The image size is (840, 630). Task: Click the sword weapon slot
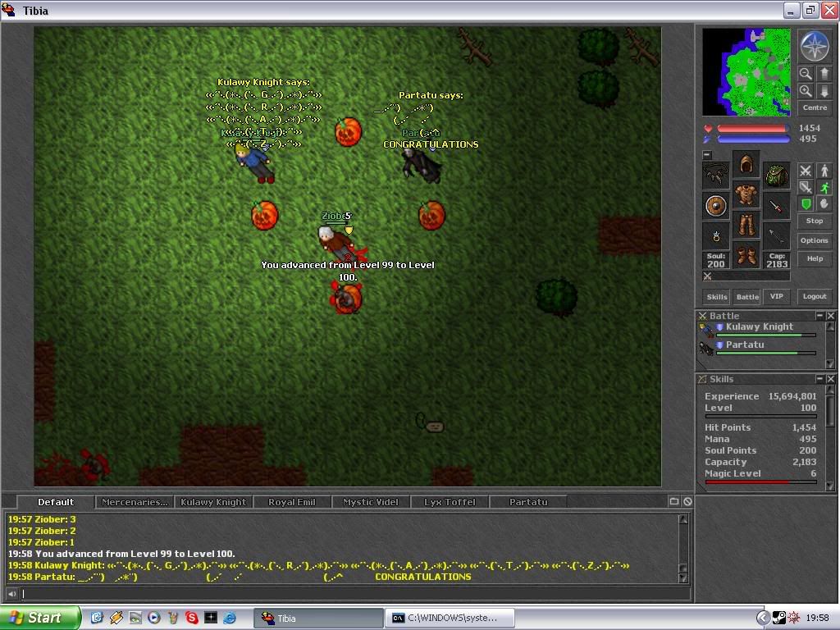click(776, 206)
